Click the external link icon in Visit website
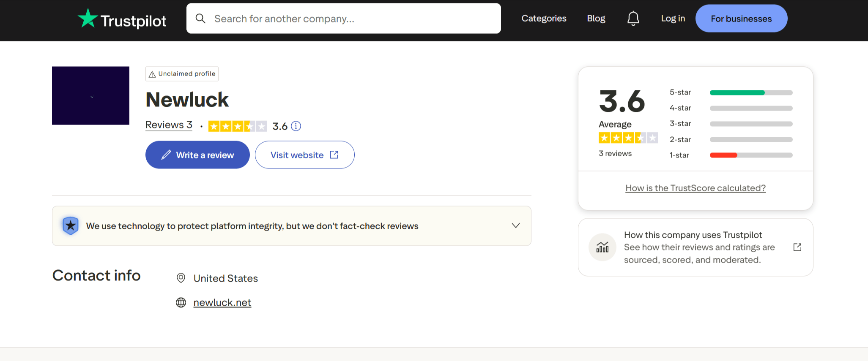 tap(334, 155)
